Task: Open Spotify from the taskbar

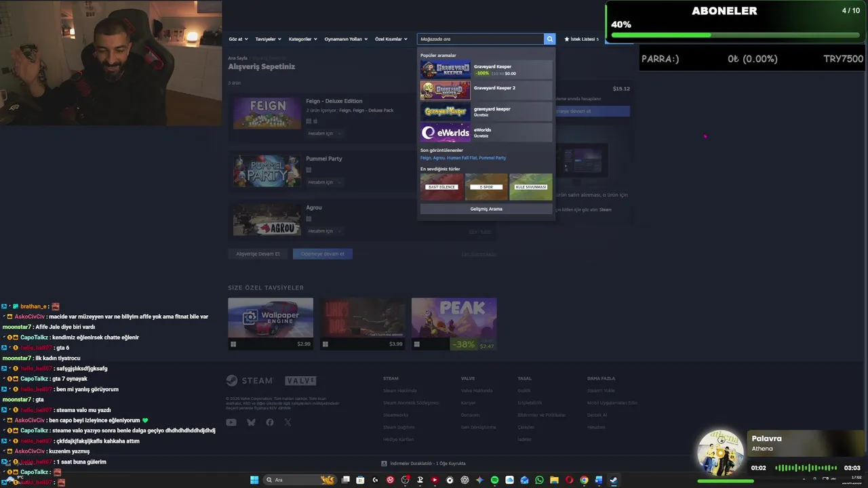Action: 494,480
